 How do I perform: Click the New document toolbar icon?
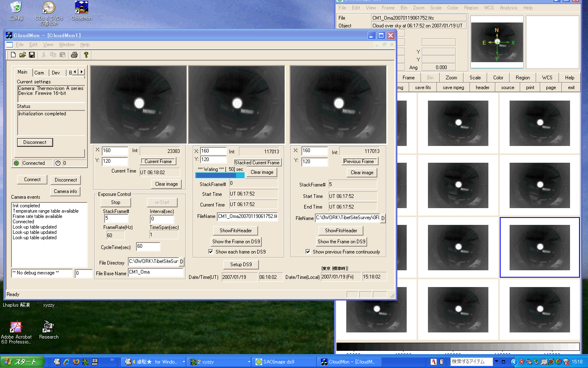pos(13,55)
